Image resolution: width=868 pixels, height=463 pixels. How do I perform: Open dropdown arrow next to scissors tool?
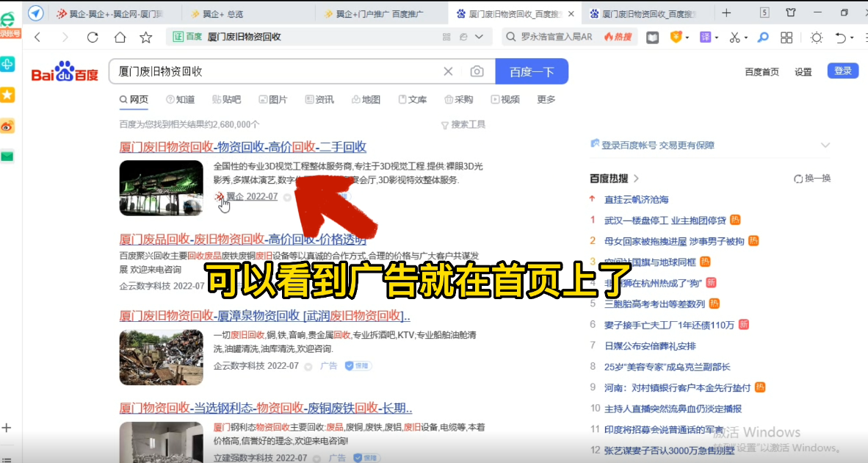coord(745,37)
